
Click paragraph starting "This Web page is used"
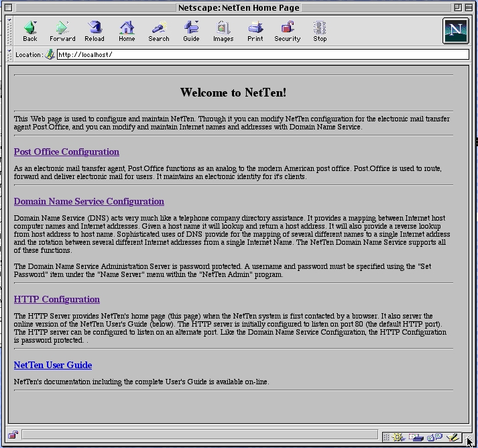coord(232,123)
